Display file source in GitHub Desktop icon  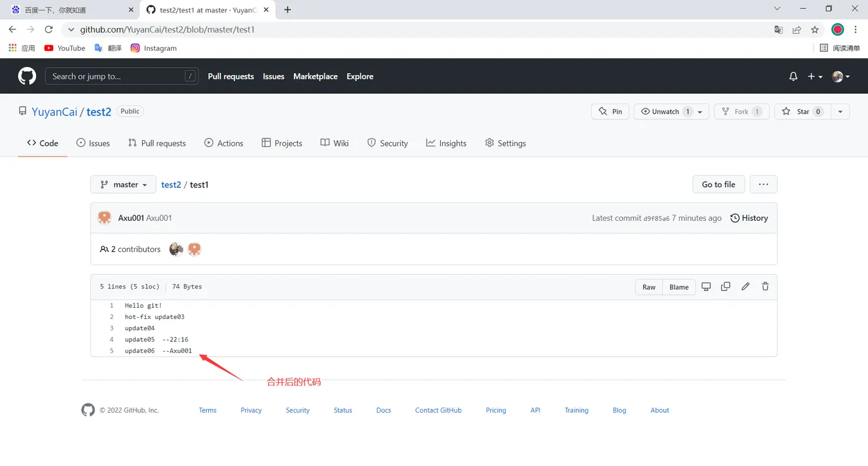[x=706, y=287]
